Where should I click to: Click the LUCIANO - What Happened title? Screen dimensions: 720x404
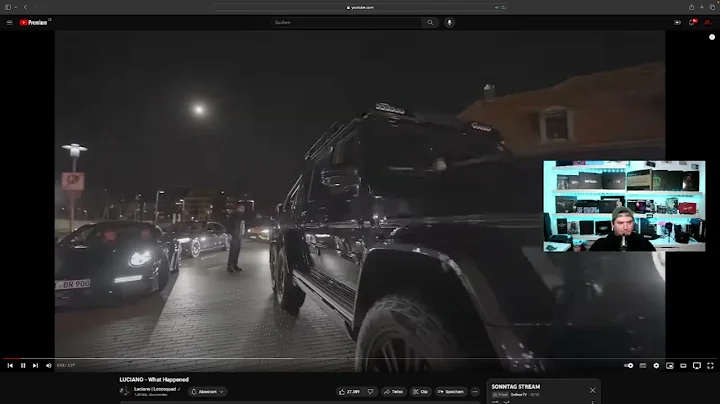coord(154,380)
